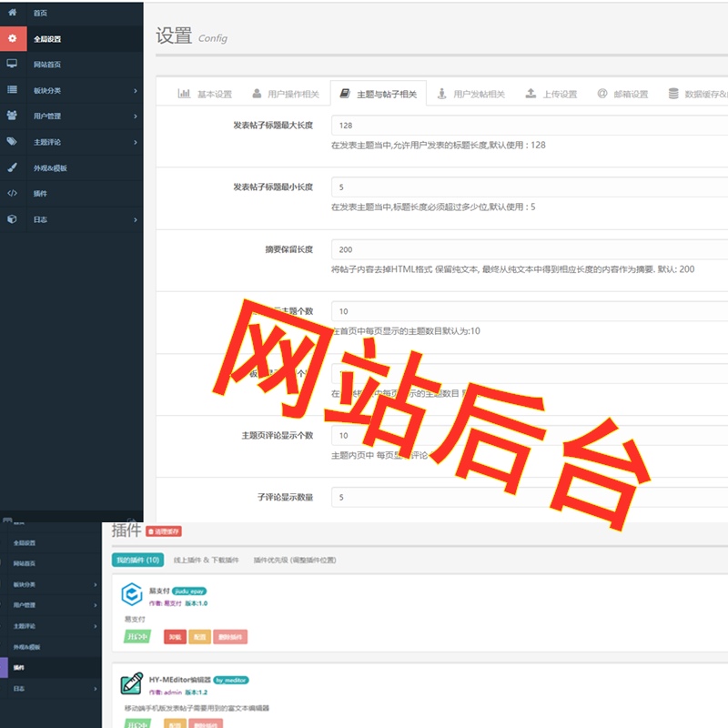The height and width of the screenshot is (728, 728).
Task: Click the users icon for 用户管理
Action: [12, 116]
